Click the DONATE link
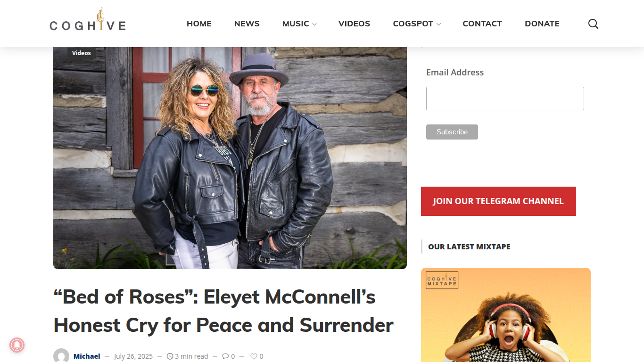The height and width of the screenshot is (362, 644). pyautogui.click(x=542, y=24)
